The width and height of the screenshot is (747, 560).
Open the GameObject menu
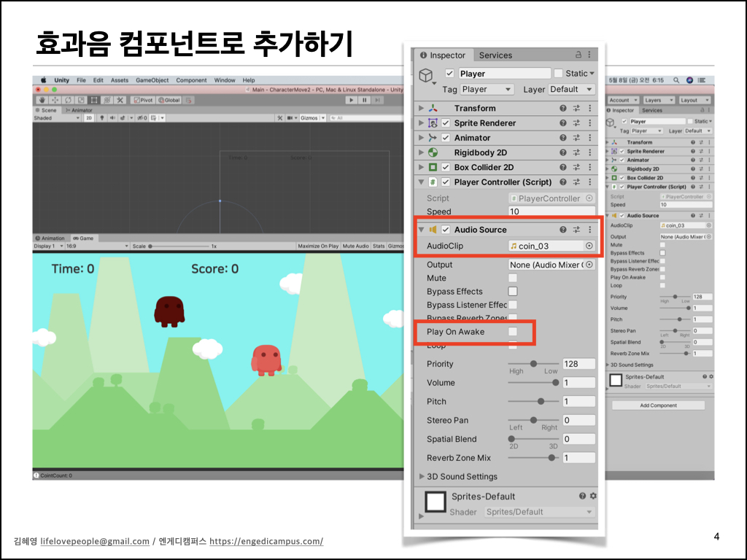coord(152,80)
